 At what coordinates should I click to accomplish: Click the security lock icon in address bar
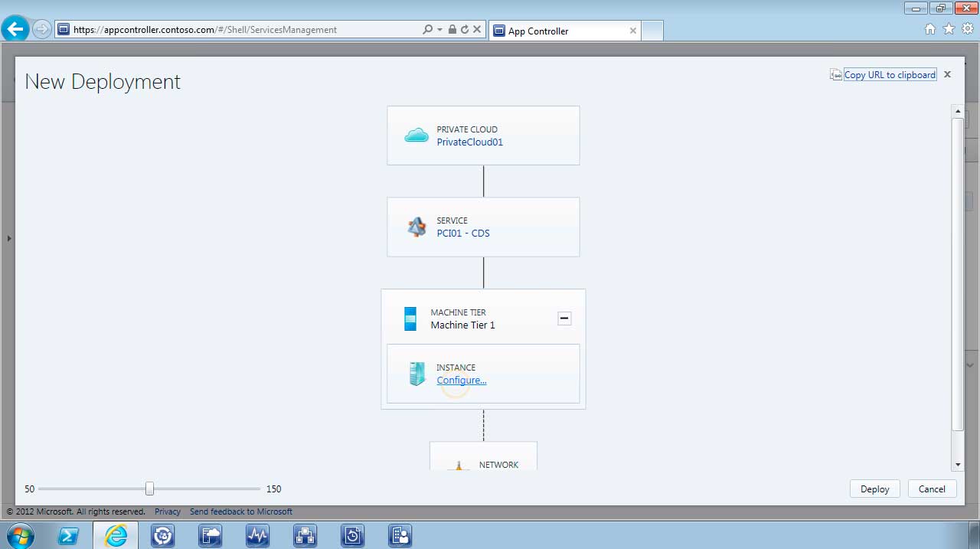click(452, 30)
